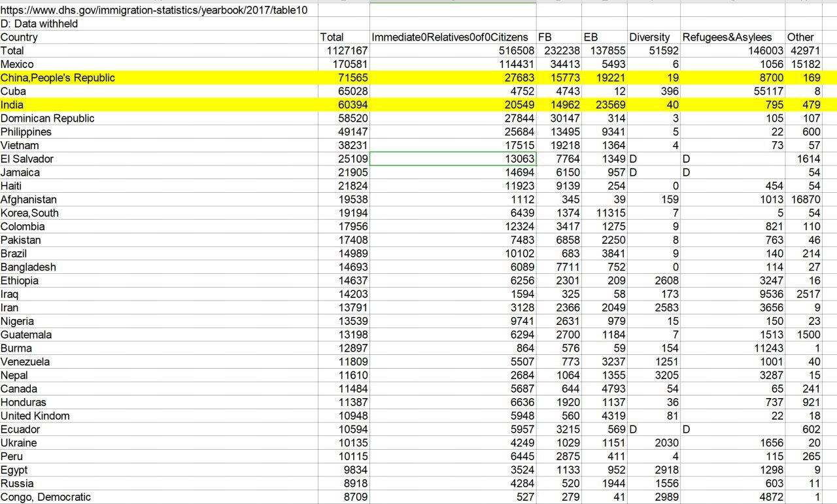Click the Canada country cell

(159, 388)
